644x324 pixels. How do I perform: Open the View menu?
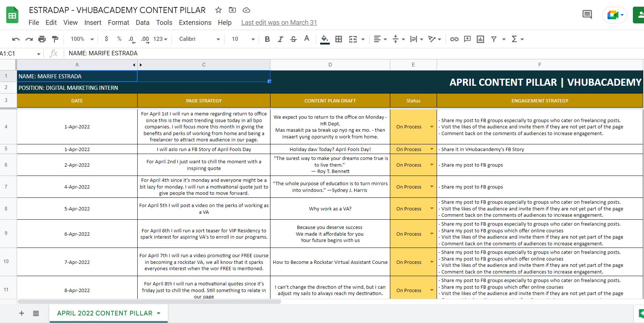70,23
